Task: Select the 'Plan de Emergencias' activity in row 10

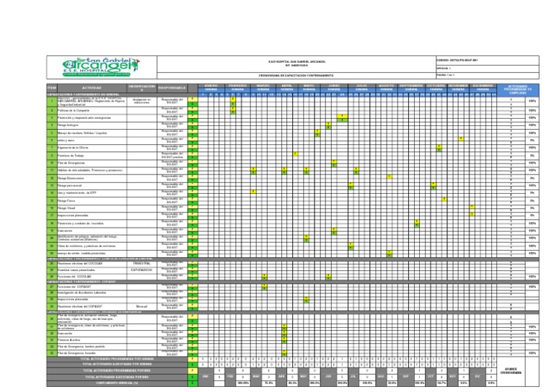Action: (92, 163)
